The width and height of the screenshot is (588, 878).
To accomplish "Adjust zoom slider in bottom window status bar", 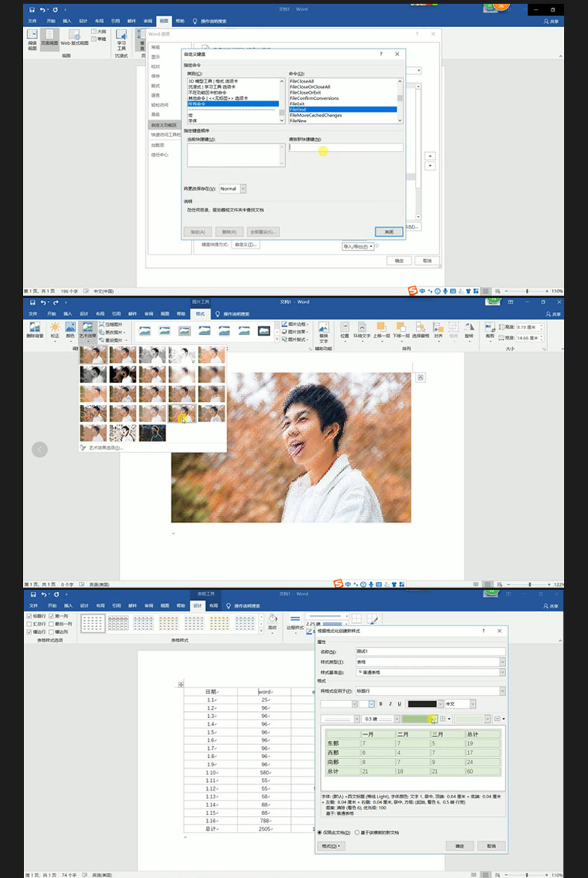I will [x=526, y=874].
